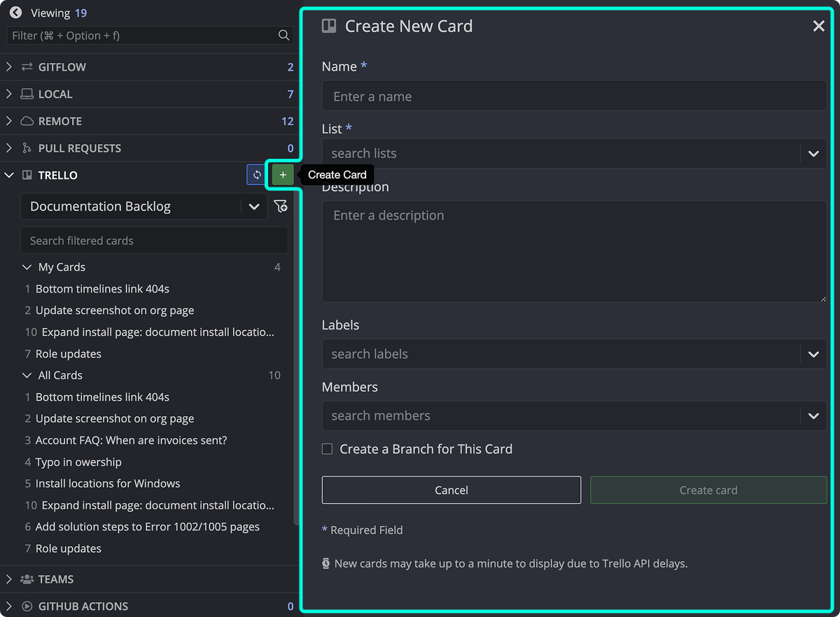Click the magnifier in the Filter field
840x617 pixels.
283,35
